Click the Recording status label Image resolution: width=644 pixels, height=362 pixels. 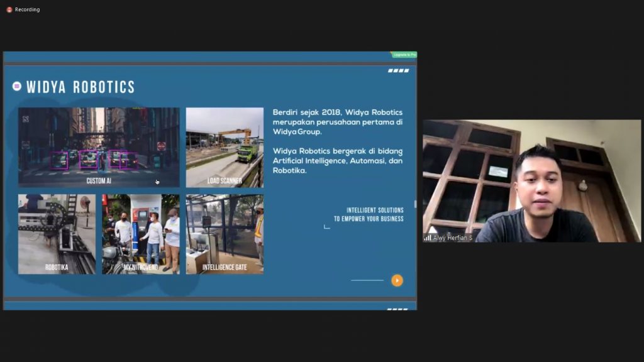point(27,9)
